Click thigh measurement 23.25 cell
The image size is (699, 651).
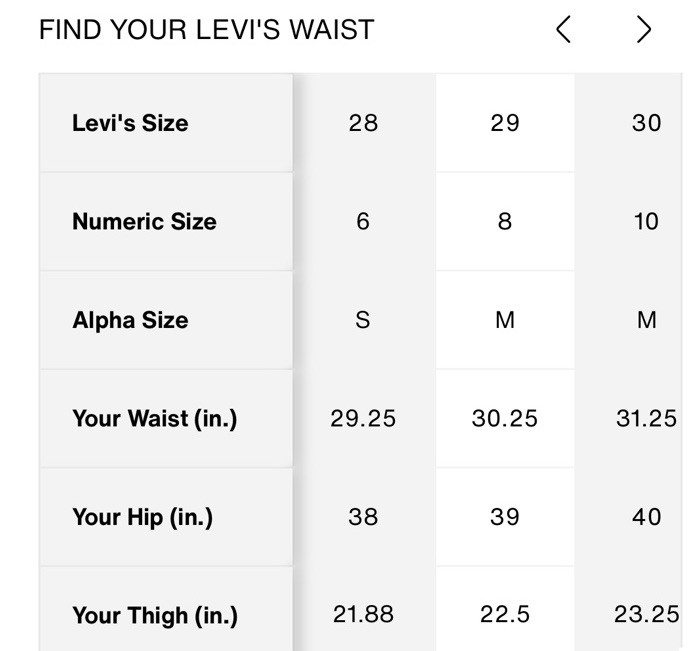click(x=628, y=609)
